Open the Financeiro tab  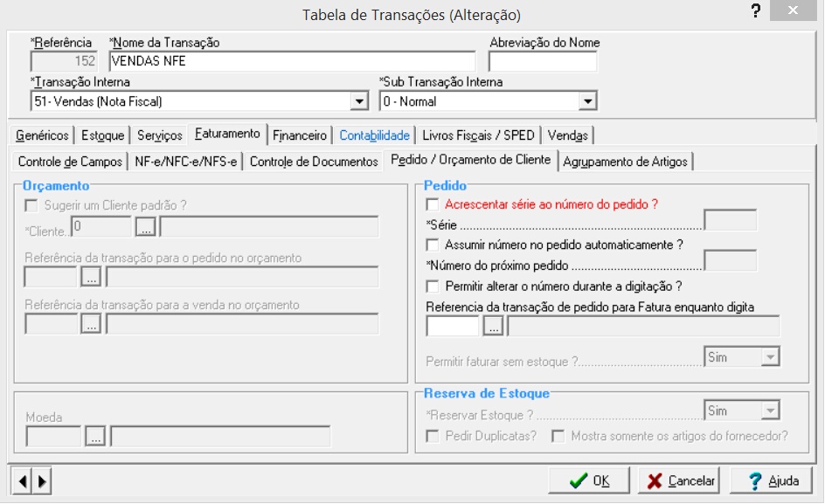pyautogui.click(x=300, y=135)
